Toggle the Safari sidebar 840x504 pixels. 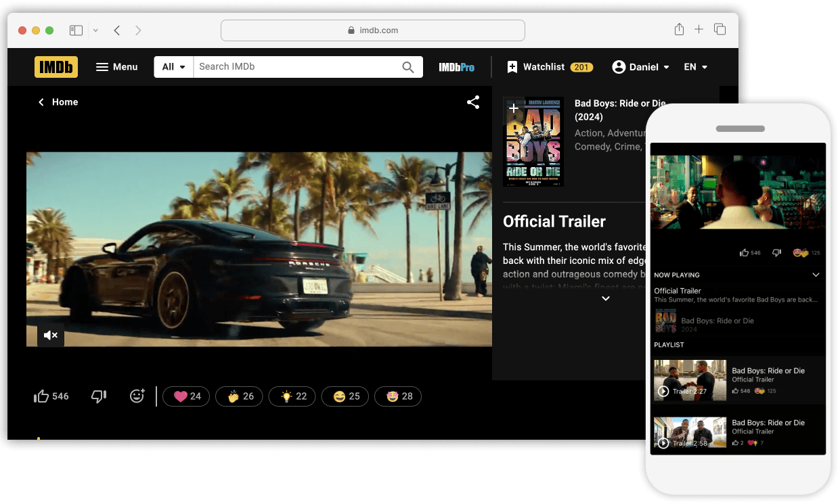click(x=76, y=30)
